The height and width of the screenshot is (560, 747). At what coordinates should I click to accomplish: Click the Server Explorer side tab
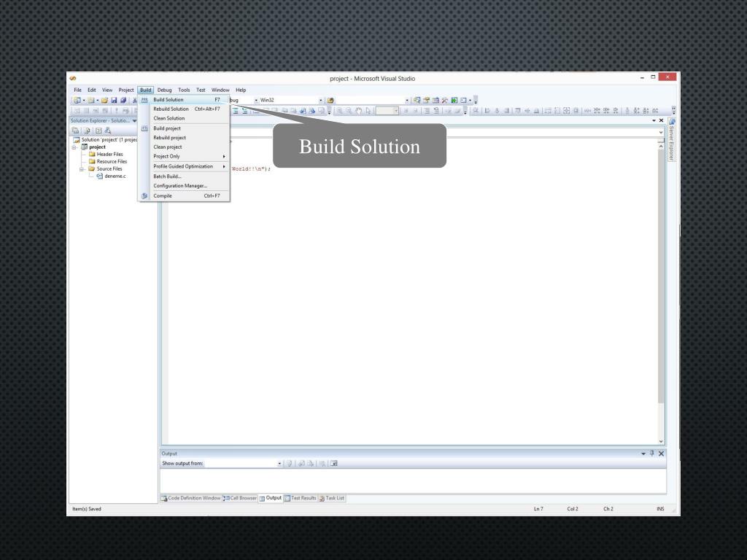672,139
